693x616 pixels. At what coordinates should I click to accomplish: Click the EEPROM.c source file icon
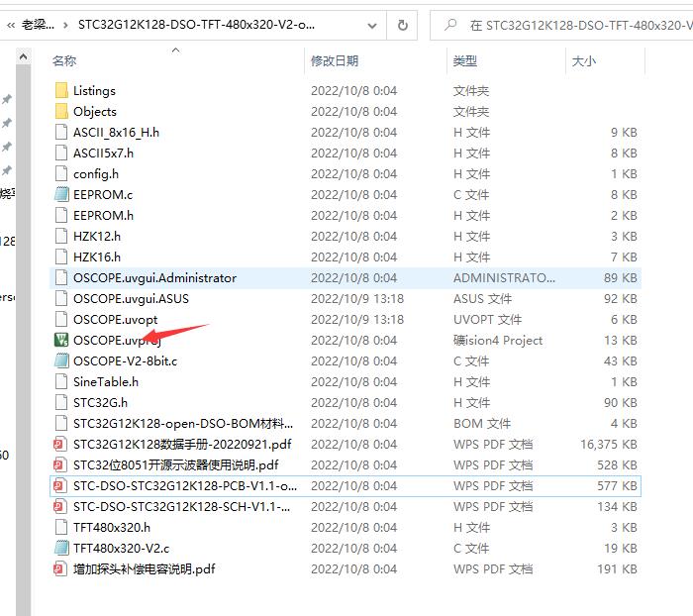(61, 194)
